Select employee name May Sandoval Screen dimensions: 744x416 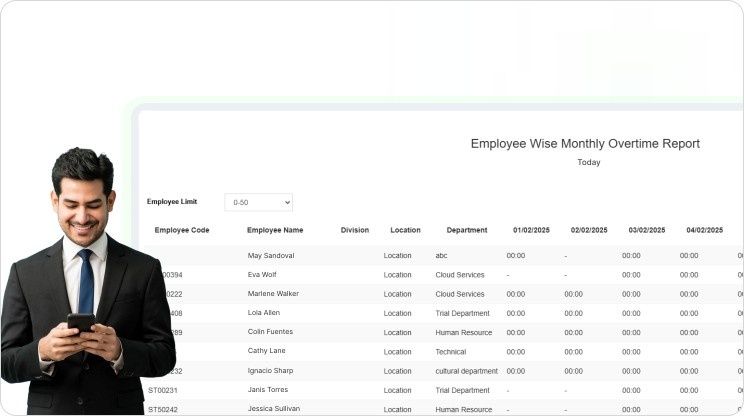(x=271, y=256)
